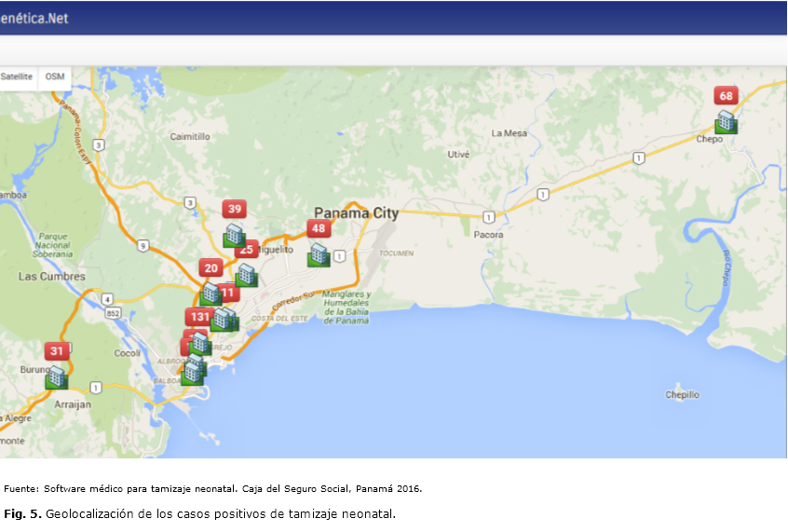Click the red 68 badge near Chepo
788x532 pixels.
pyautogui.click(x=726, y=96)
